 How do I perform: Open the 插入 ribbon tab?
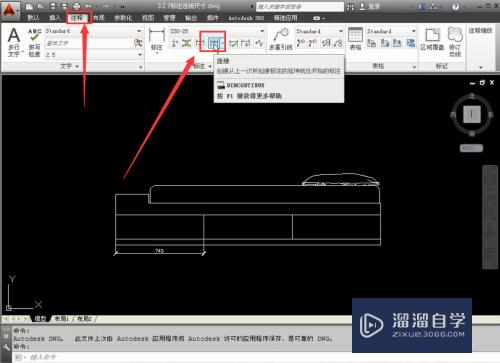55,18
